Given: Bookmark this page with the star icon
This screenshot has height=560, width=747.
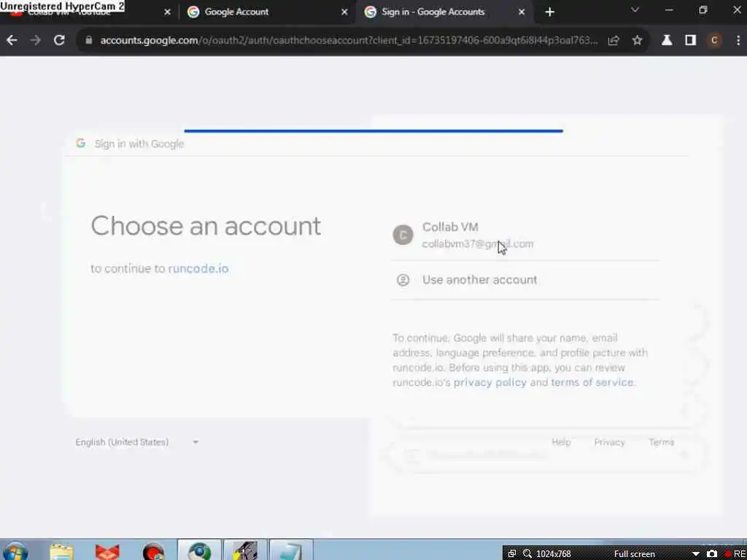Looking at the screenshot, I should coord(638,41).
